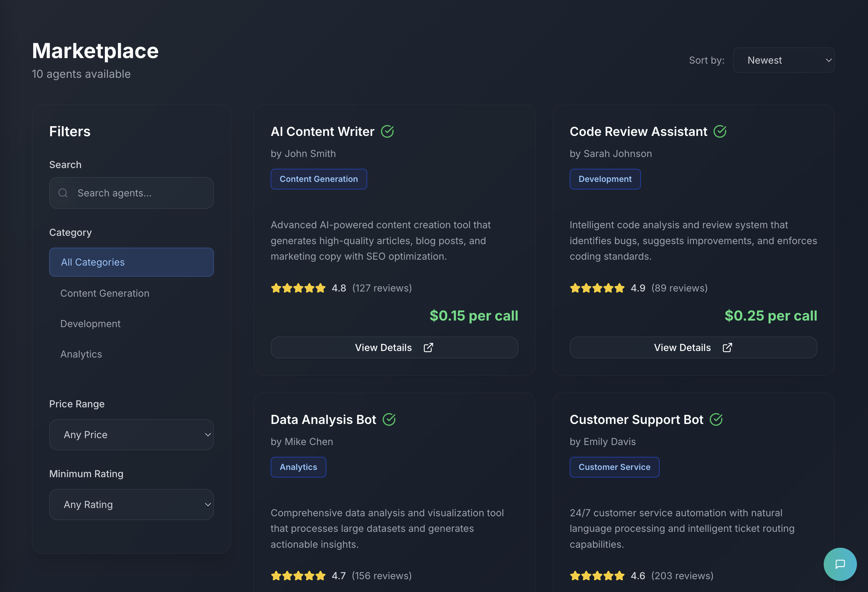Open View Details for Code Review Assistant
Screen dimensions: 868x592
pyautogui.click(x=693, y=348)
